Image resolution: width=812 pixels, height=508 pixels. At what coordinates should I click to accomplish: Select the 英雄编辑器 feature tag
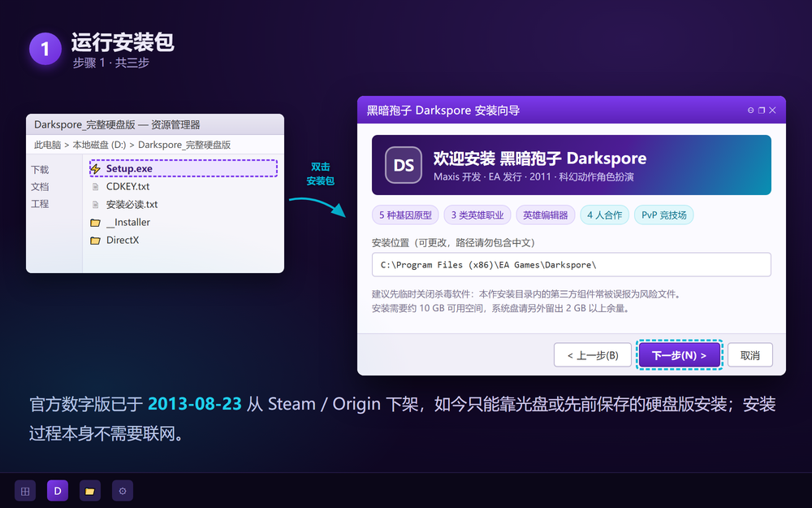coord(546,215)
